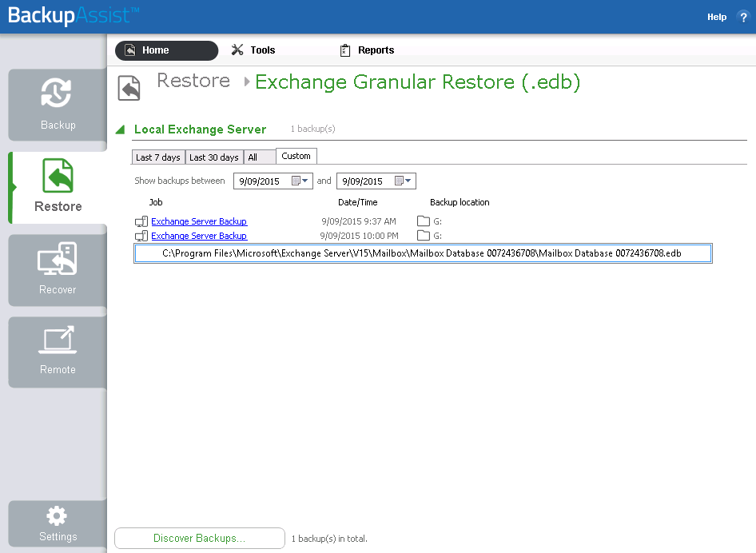Click the Discover Backups button
The height and width of the screenshot is (553, 756).
[x=200, y=538]
